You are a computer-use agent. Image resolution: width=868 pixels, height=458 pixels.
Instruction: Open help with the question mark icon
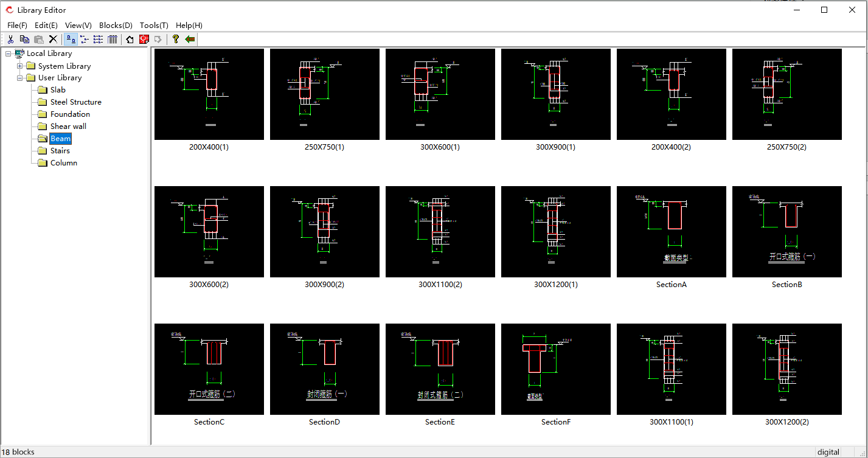pyautogui.click(x=176, y=39)
